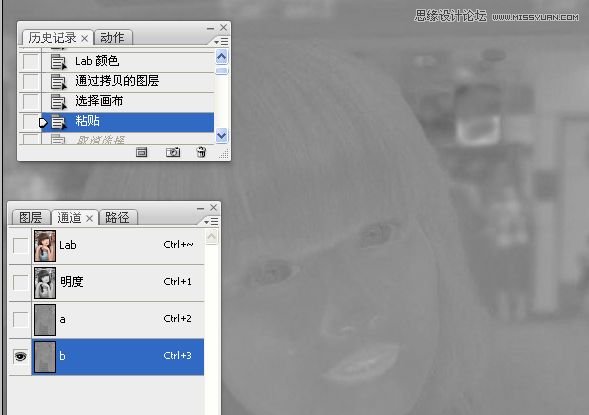The height and width of the screenshot is (415, 589).
Task: Click the b channel thumbnail
Action: pyautogui.click(x=45, y=357)
